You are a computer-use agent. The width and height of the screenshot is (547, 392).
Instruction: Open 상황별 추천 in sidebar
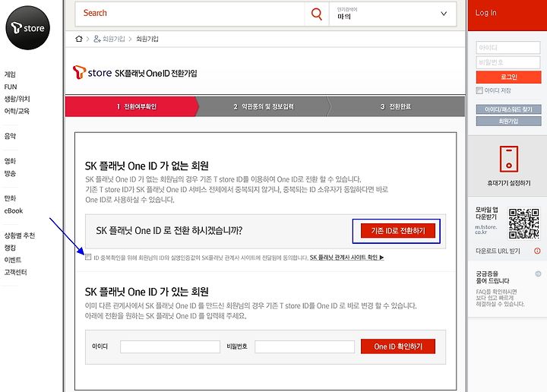(x=20, y=236)
